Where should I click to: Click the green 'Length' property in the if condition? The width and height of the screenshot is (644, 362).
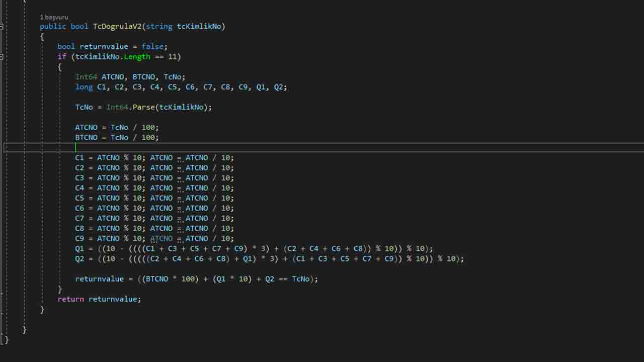pos(137,56)
